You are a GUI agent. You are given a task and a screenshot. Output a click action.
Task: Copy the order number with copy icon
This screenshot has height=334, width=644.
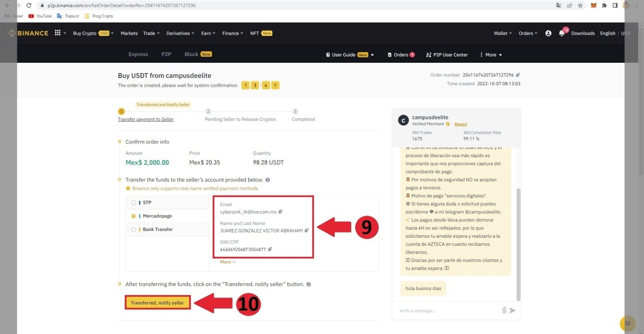point(517,75)
